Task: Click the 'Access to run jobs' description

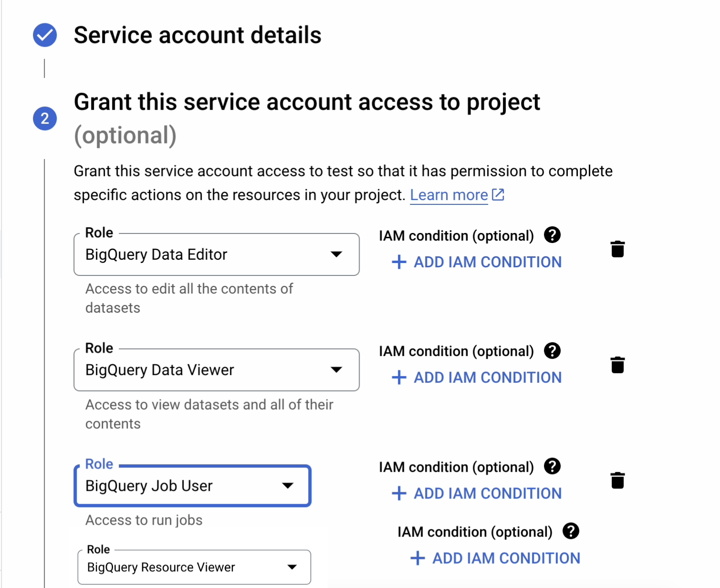Action: (144, 520)
